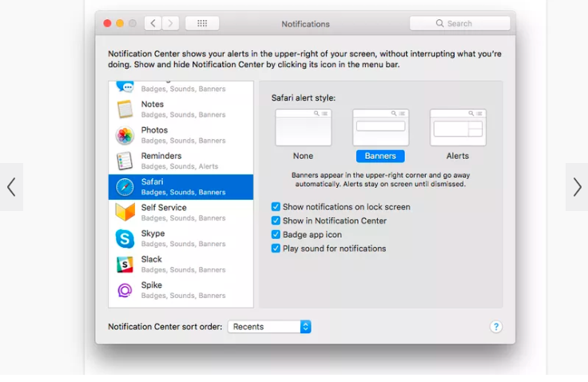Open the Recents sort order dropdown
The image size is (588, 382).
269,327
